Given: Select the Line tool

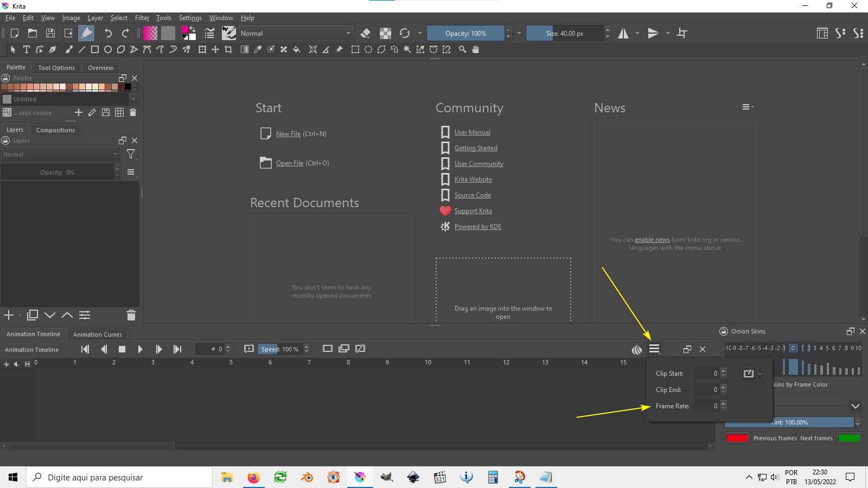Looking at the screenshot, I should pos(82,49).
